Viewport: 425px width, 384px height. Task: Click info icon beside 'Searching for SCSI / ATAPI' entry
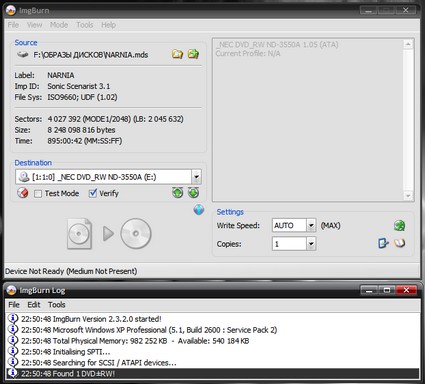point(13,362)
